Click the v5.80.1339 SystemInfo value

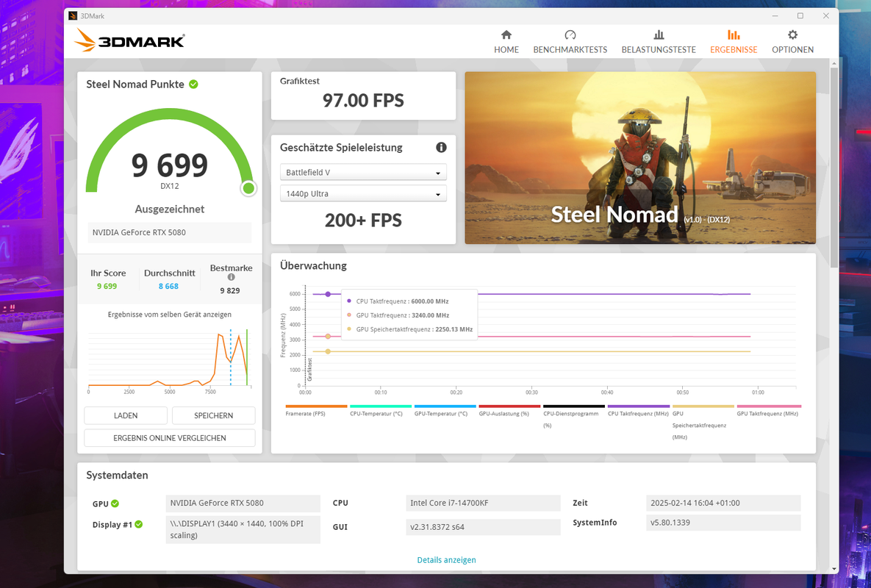(x=723, y=523)
